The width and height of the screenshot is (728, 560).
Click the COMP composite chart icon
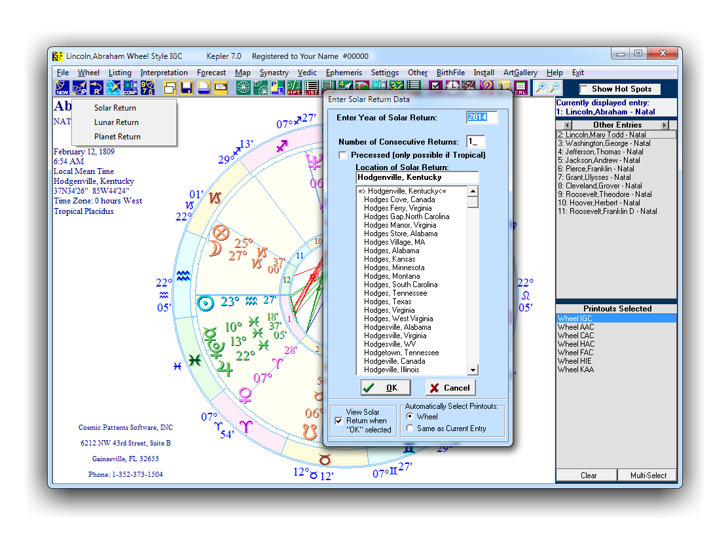click(x=130, y=87)
